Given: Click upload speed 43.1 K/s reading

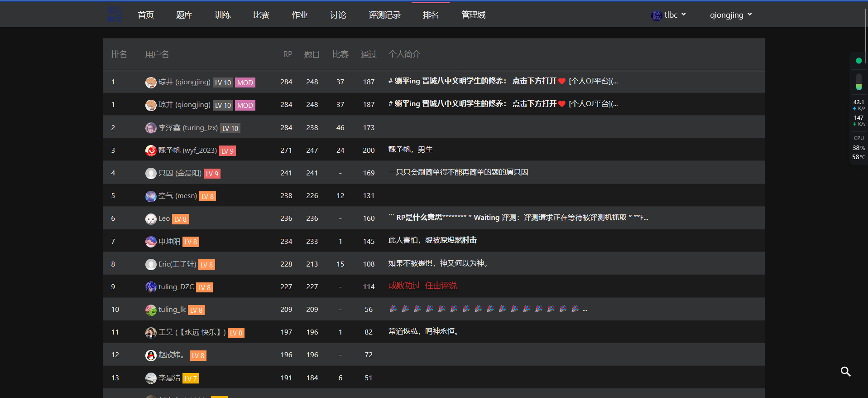Looking at the screenshot, I should pyautogui.click(x=859, y=105).
